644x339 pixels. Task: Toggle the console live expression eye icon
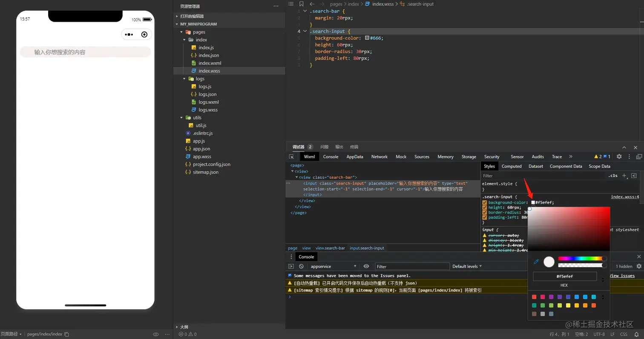366,266
